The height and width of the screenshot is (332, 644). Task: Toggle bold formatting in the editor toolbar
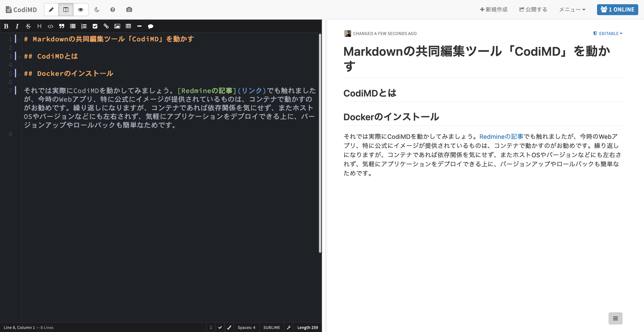[x=6, y=26]
